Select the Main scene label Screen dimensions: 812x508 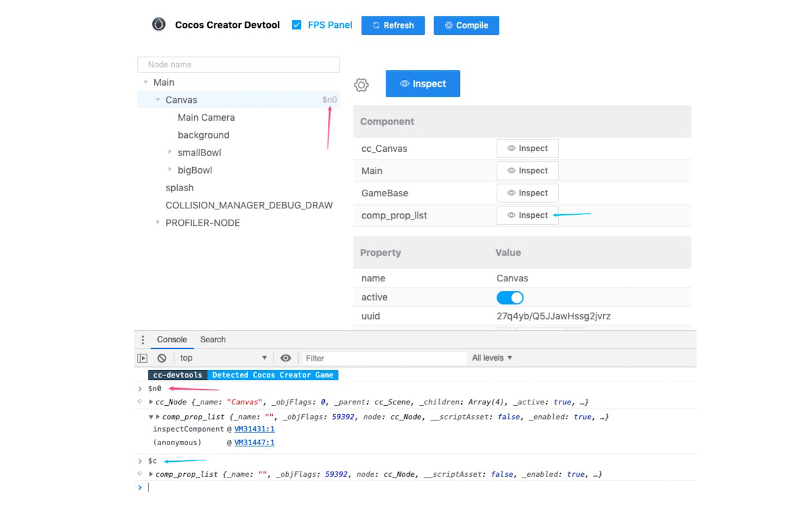tap(164, 82)
